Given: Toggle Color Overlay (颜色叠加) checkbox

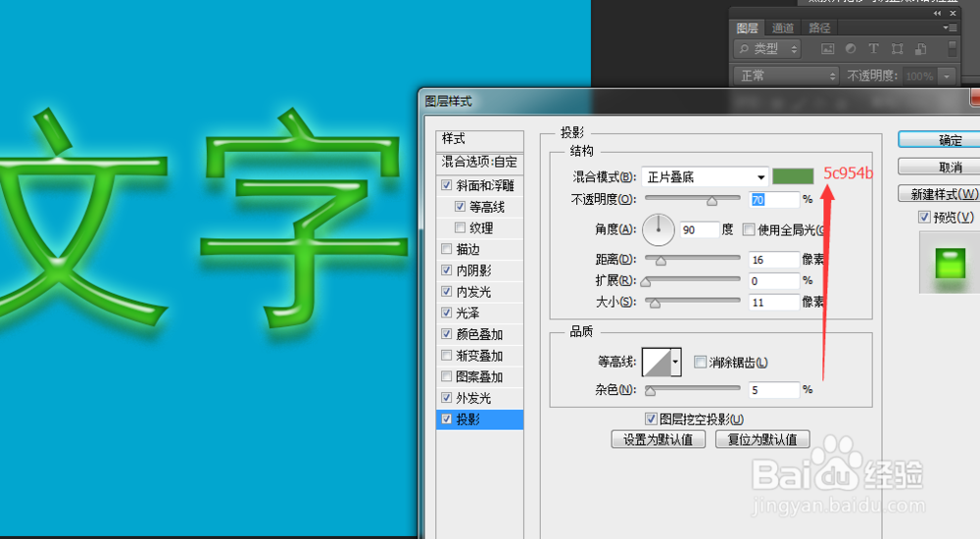Looking at the screenshot, I should coord(446,334).
